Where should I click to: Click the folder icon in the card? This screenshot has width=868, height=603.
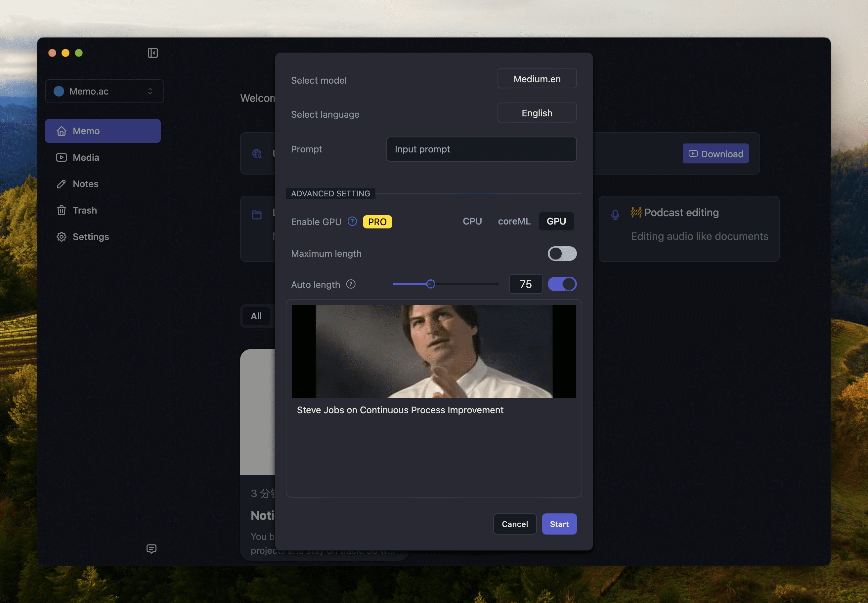click(x=257, y=215)
